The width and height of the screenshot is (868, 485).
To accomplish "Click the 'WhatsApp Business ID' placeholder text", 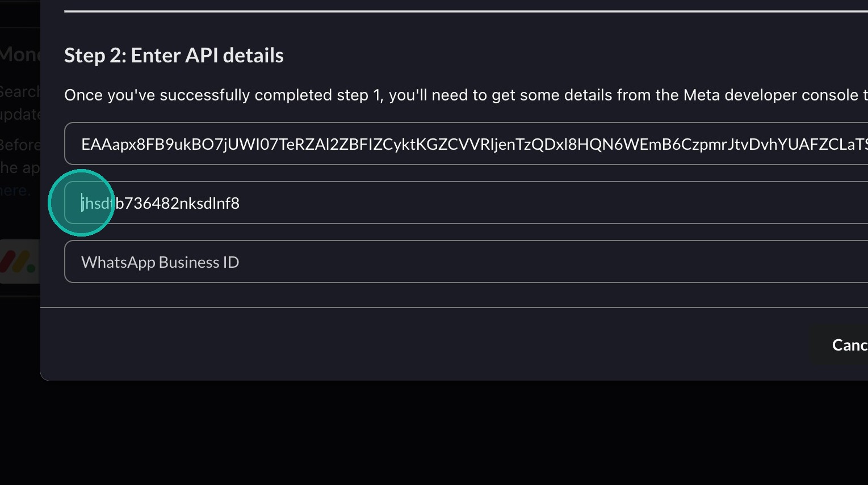I will coord(160,262).
